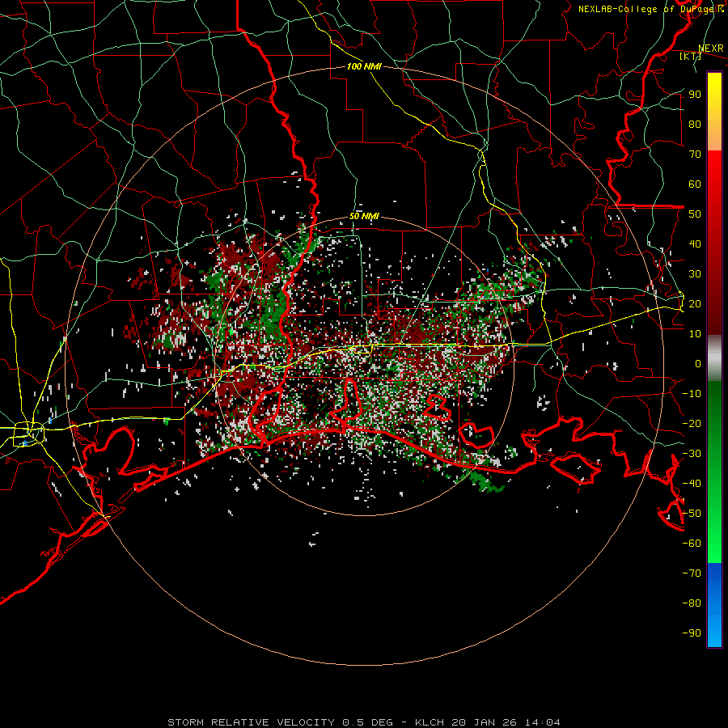Click the -40 value on velocity scale

coord(692,484)
